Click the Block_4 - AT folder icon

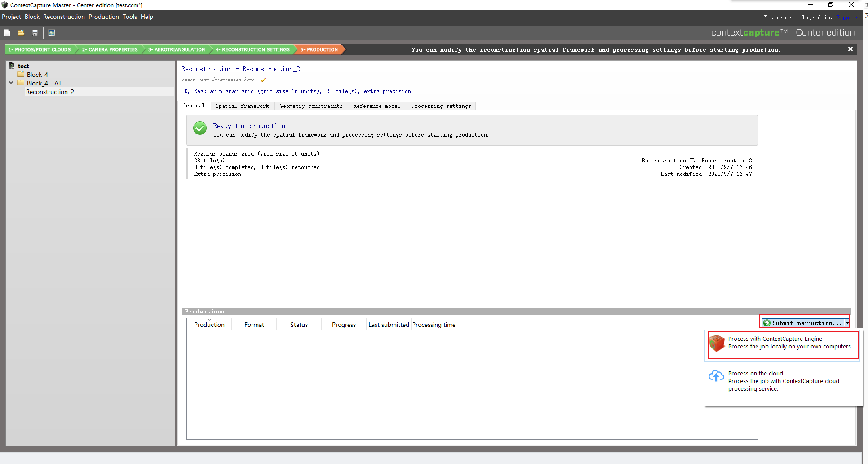point(21,83)
